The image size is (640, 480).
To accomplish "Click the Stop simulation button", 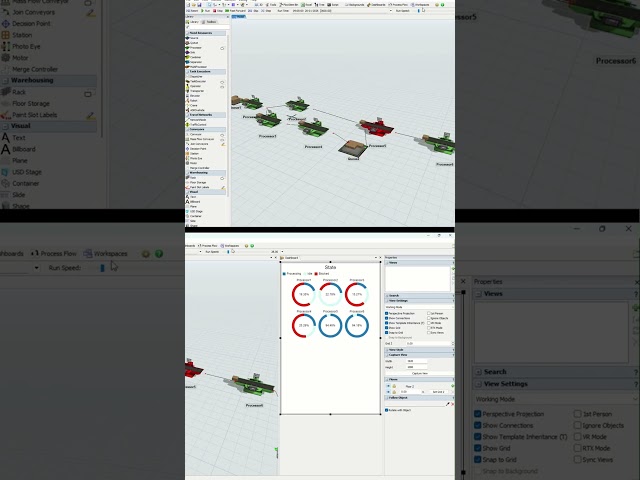I will tap(218, 11).
